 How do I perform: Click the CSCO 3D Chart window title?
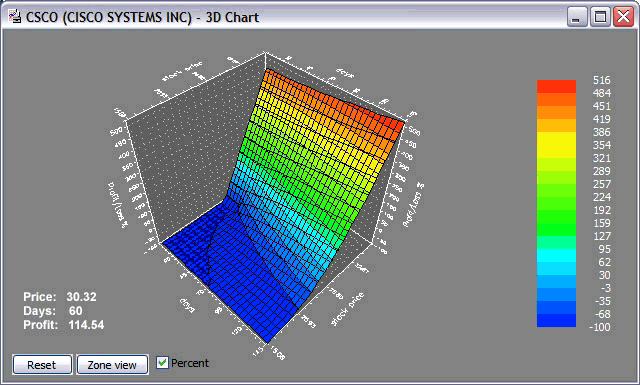coord(142,18)
